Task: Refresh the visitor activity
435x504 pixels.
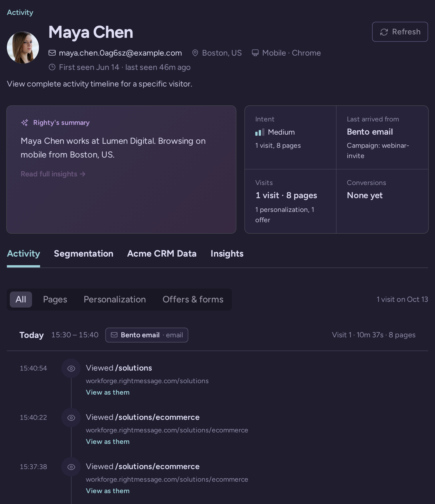Action: click(400, 32)
